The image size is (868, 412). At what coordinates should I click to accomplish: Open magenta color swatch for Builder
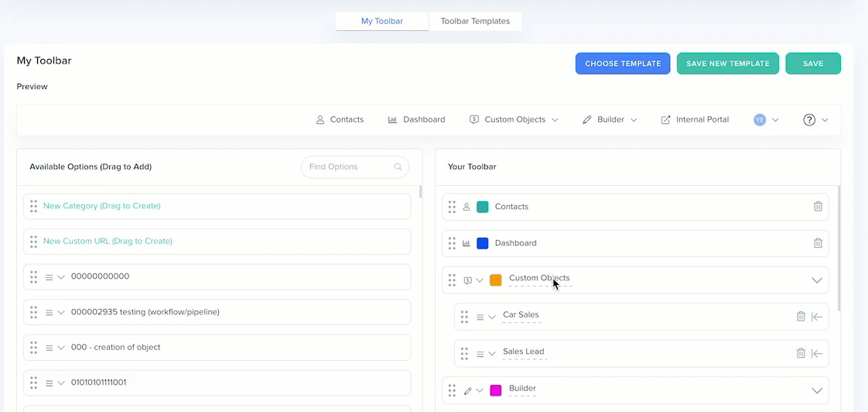(x=496, y=390)
